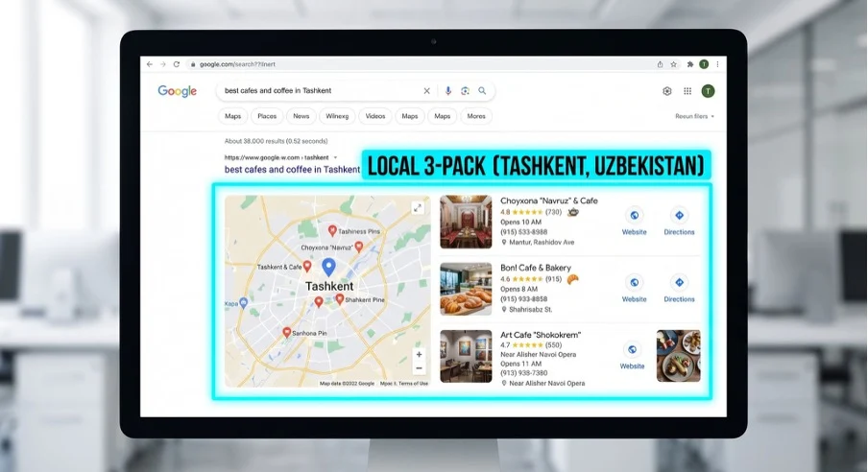Open the browser three-dot menu
This screenshot has height=472, width=868.
point(717,64)
